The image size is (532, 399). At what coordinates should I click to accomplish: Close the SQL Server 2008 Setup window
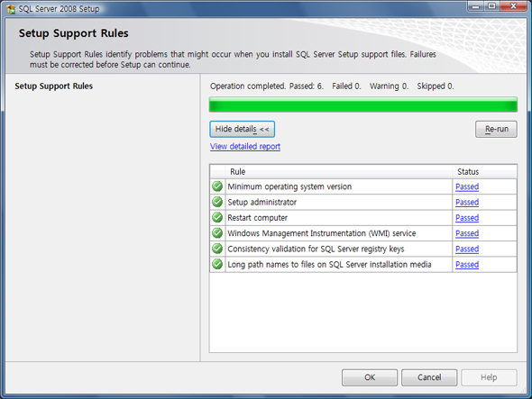coord(513,6)
